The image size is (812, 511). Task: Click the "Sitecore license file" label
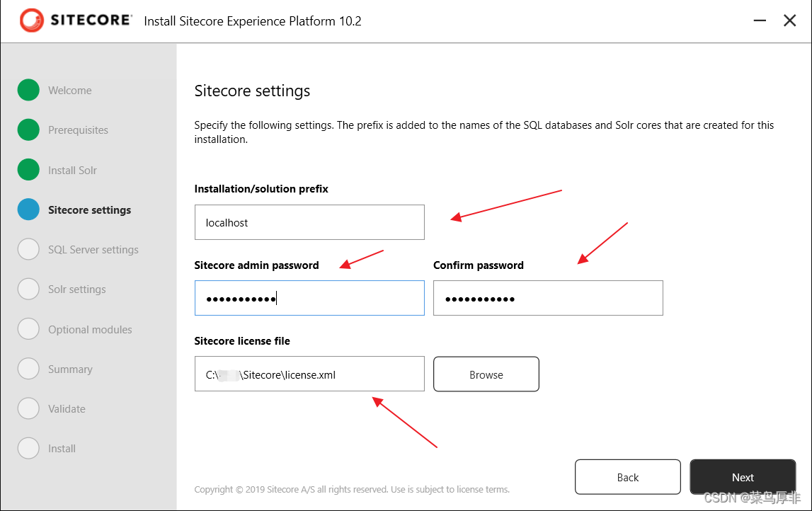point(242,341)
